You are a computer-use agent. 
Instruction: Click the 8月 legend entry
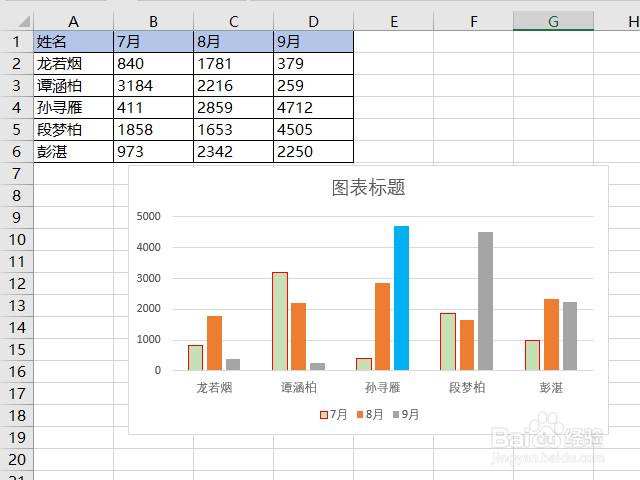point(370,415)
